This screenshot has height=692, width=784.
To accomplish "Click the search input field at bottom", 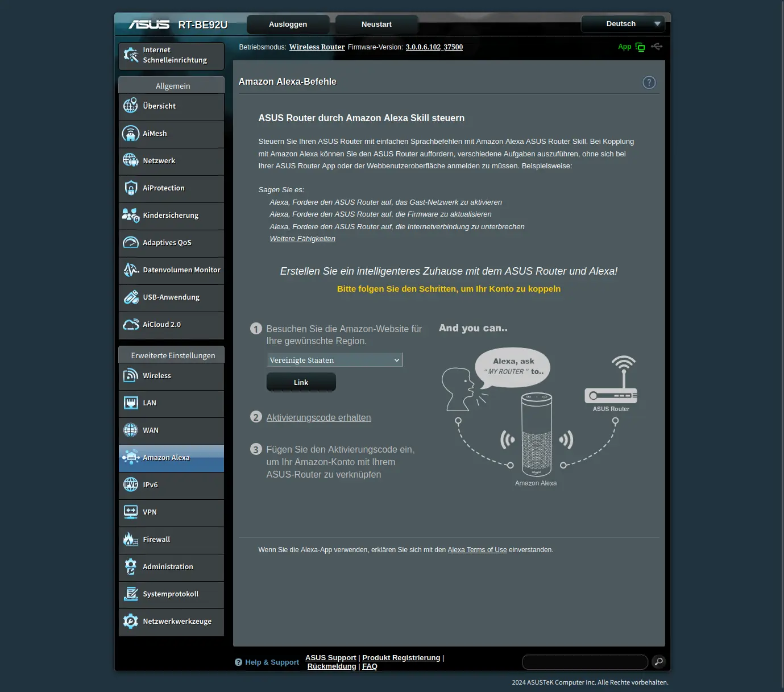I will click(x=584, y=662).
